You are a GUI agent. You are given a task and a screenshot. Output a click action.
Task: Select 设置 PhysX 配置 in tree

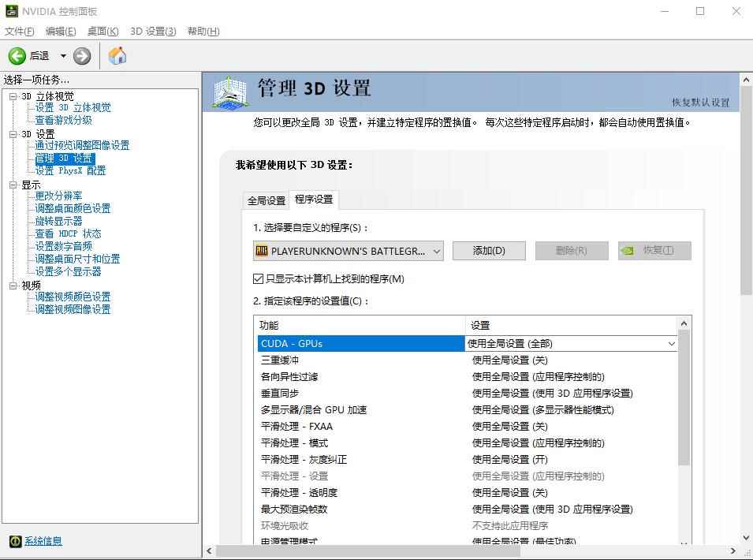coord(71,170)
